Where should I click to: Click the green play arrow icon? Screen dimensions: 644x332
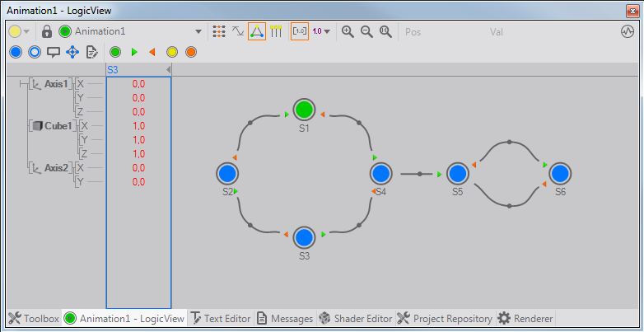point(134,52)
